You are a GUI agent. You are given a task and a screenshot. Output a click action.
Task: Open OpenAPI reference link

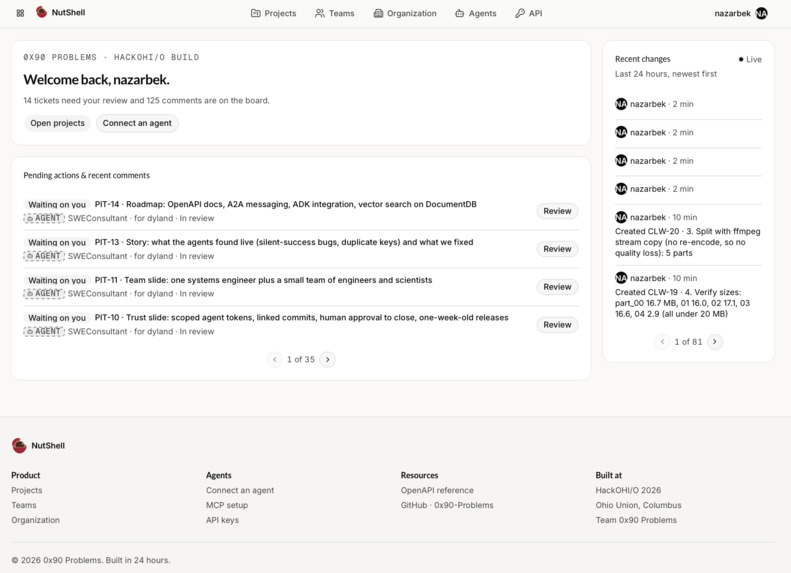pyautogui.click(x=437, y=490)
